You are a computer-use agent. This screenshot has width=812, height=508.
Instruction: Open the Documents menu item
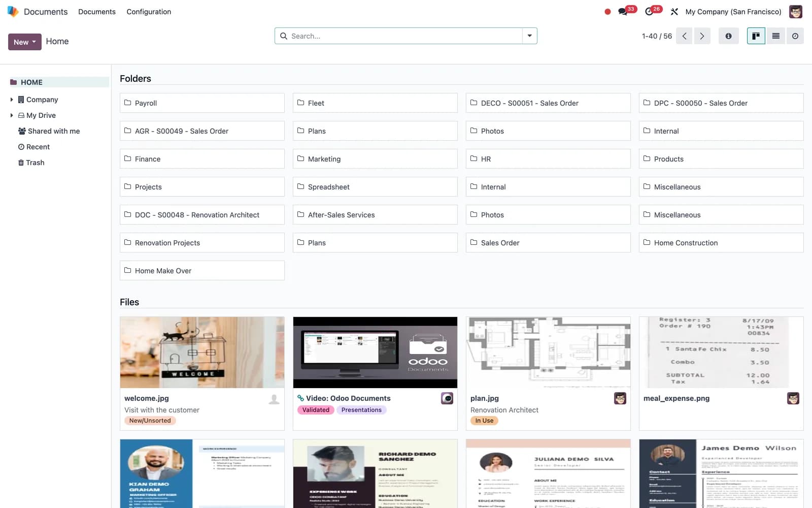pos(97,12)
